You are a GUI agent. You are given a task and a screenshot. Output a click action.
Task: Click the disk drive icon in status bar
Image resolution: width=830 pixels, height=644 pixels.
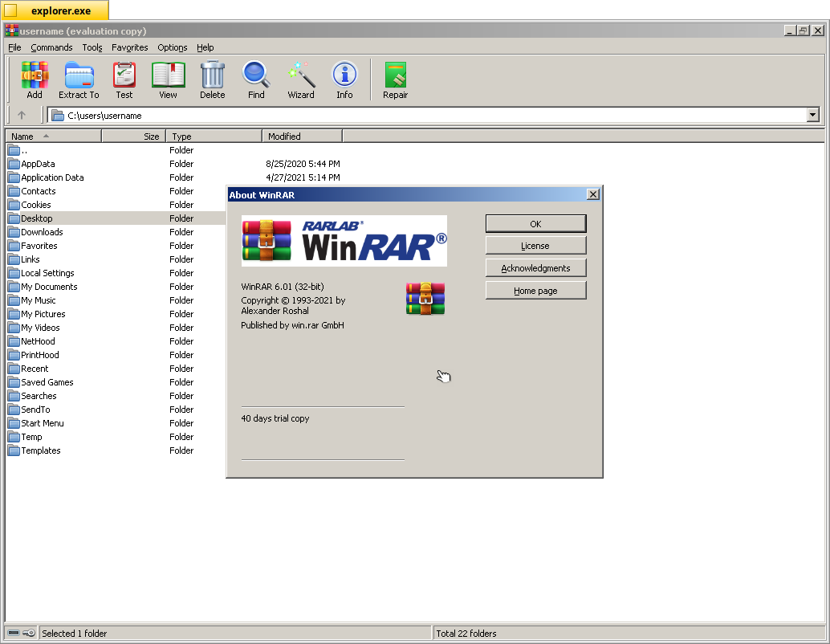tap(14, 633)
